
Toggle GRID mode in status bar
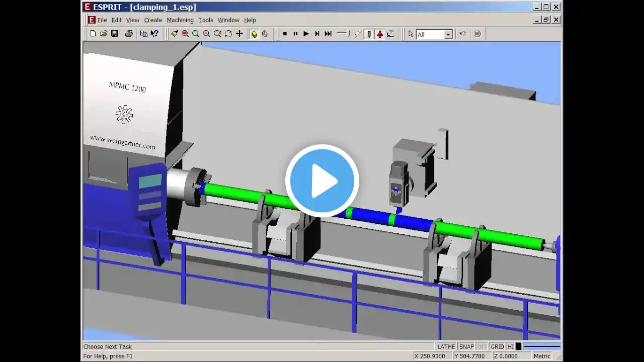pos(497,346)
